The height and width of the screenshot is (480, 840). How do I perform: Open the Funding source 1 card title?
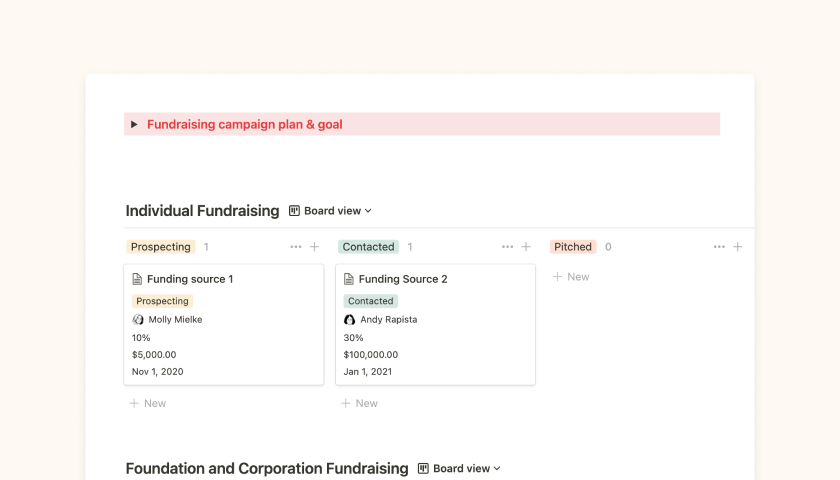[x=190, y=279]
